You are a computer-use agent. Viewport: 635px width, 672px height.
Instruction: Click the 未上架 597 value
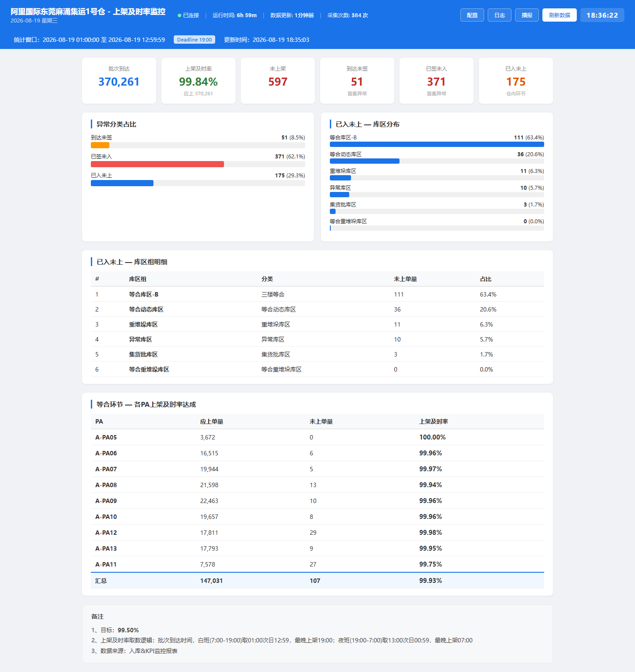278,82
